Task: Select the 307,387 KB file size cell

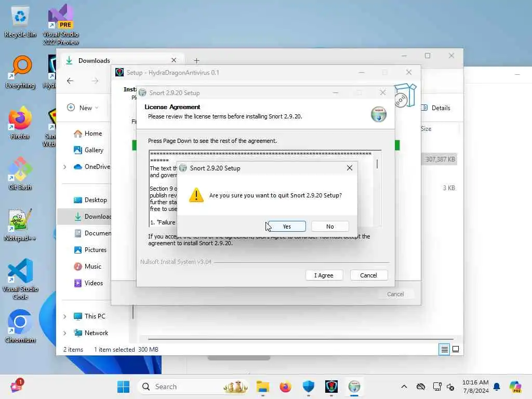Action: click(x=440, y=159)
